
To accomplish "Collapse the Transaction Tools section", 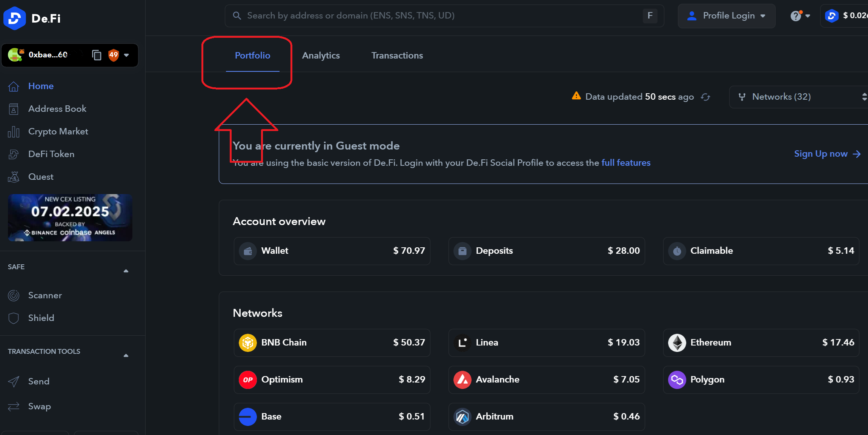I will tap(126, 355).
